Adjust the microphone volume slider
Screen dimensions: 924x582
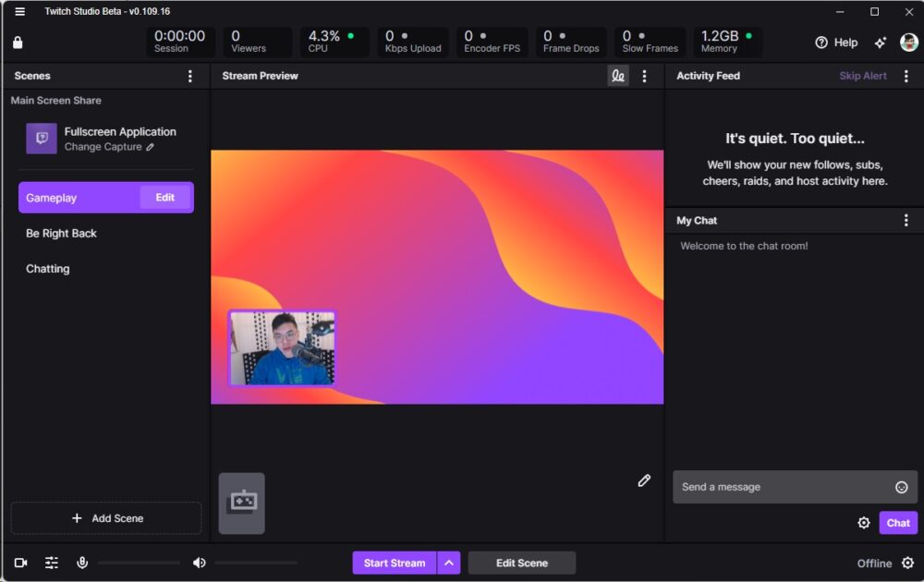click(139, 562)
